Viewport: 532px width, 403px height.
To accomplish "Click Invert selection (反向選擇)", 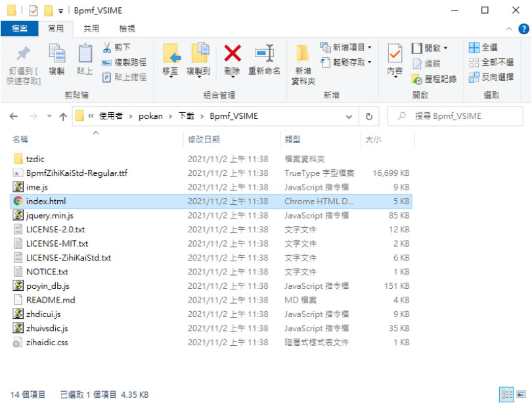I will click(x=491, y=77).
